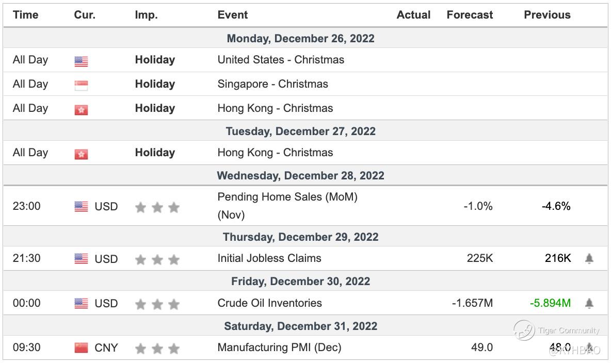
Task: Click the Imp. column header
Action: [146, 15]
